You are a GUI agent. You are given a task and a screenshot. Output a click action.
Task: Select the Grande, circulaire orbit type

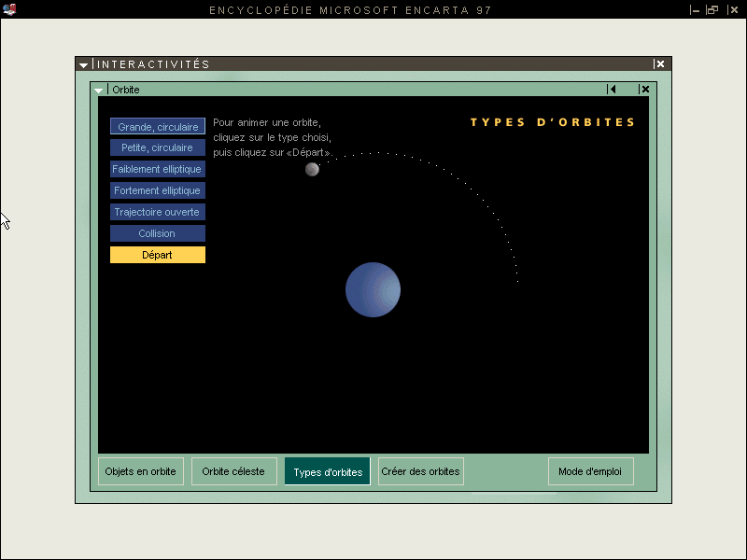click(158, 127)
